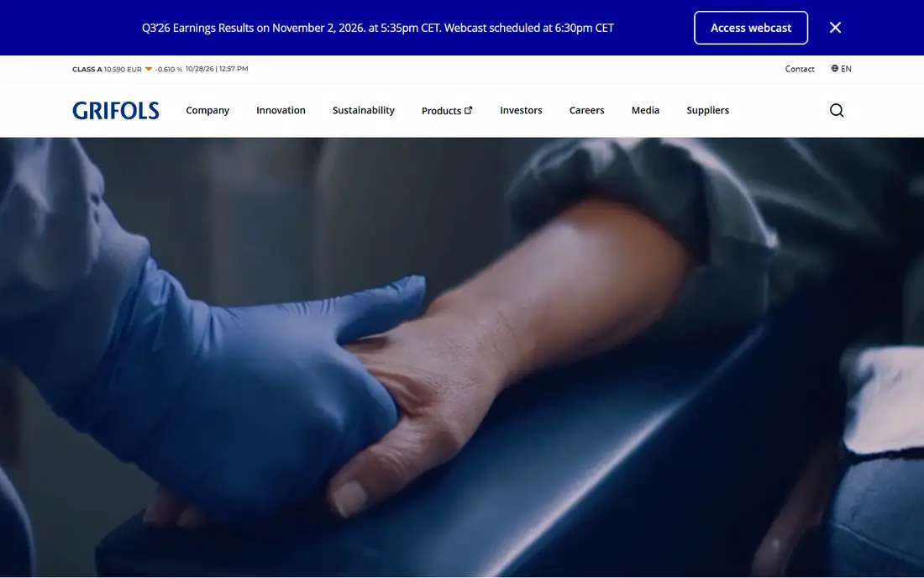924x578 pixels.
Task: Click the orange stock down arrow
Action: pos(149,69)
